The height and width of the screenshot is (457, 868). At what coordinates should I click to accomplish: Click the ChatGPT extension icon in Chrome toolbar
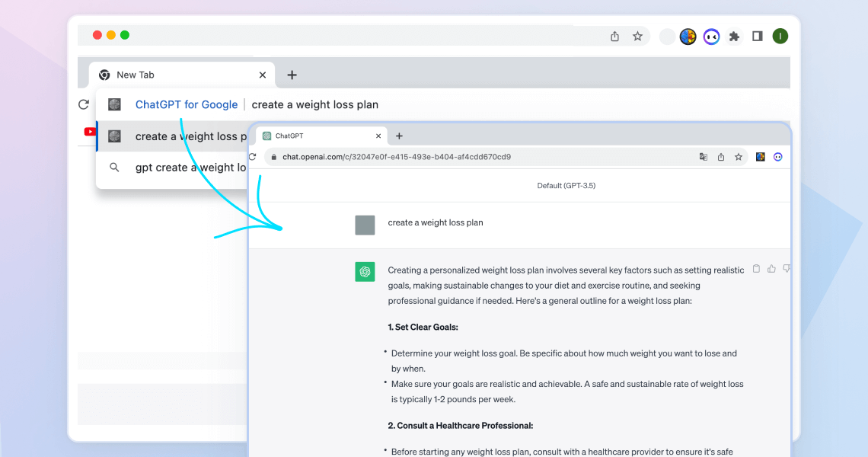click(x=688, y=36)
